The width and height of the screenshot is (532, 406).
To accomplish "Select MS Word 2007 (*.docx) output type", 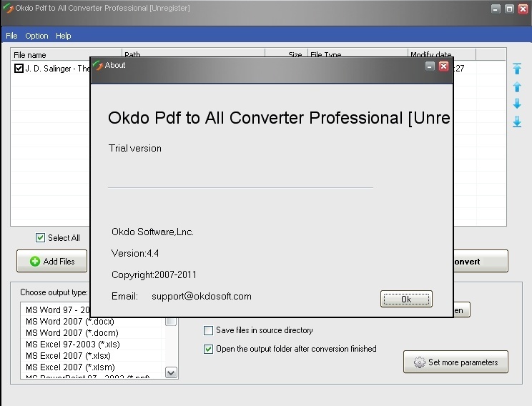I will 69,321.
